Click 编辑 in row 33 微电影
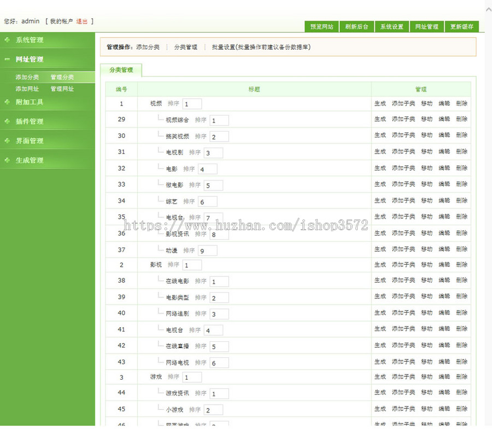Image resolution: width=492 pixels, height=448 pixels. point(444,184)
